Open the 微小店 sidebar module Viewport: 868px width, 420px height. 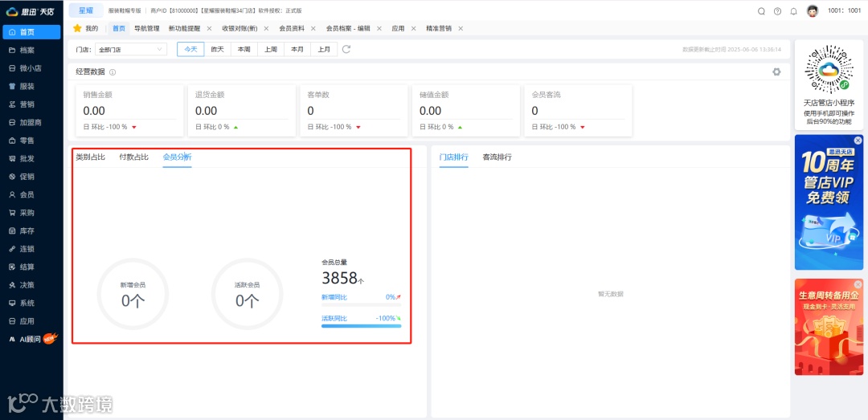(31, 68)
